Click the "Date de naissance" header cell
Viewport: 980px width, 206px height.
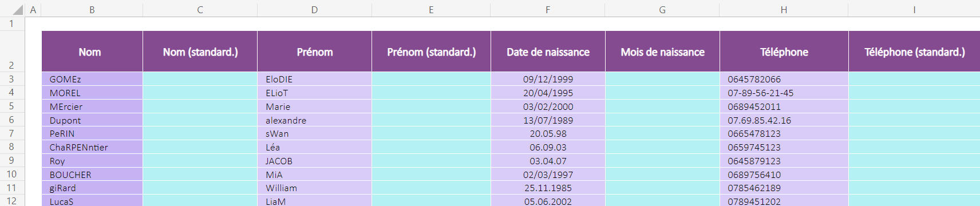pyautogui.click(x=548, y=51)
